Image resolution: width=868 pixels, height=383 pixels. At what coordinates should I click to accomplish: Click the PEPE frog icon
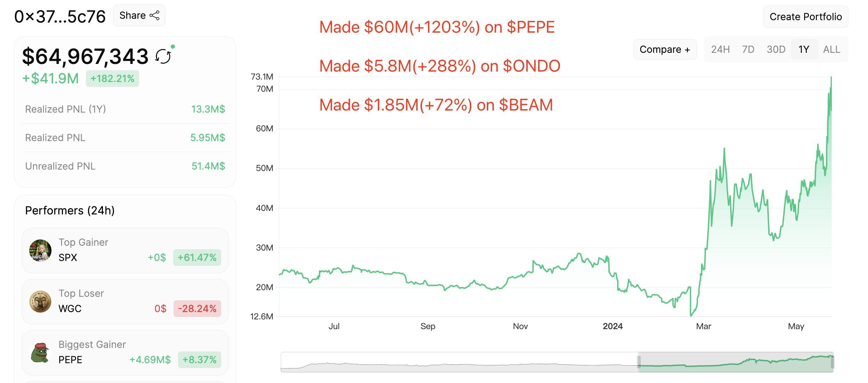point(40,353)
